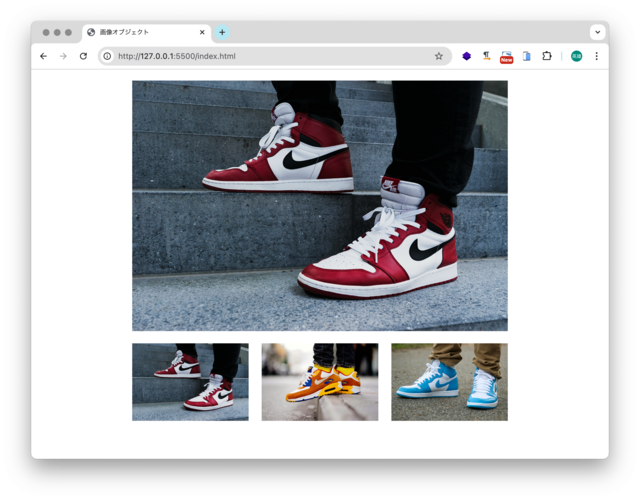Reload the current page
The image size is (640, 500).
point(83,56)
